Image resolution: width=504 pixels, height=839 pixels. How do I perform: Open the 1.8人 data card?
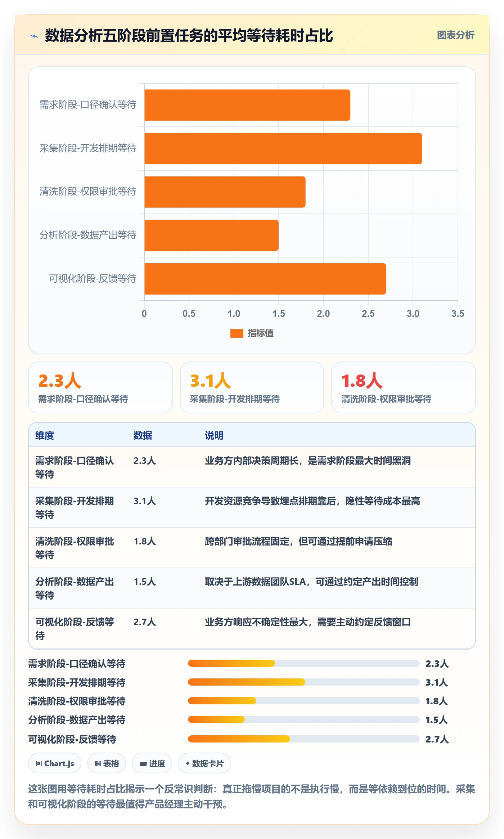point(404,387)
